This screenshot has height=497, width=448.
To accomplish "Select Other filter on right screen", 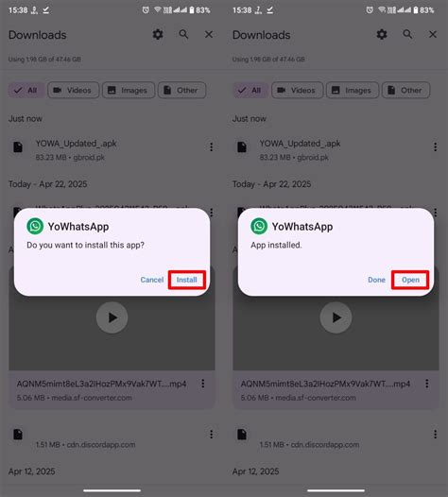I will click(405, 91).
